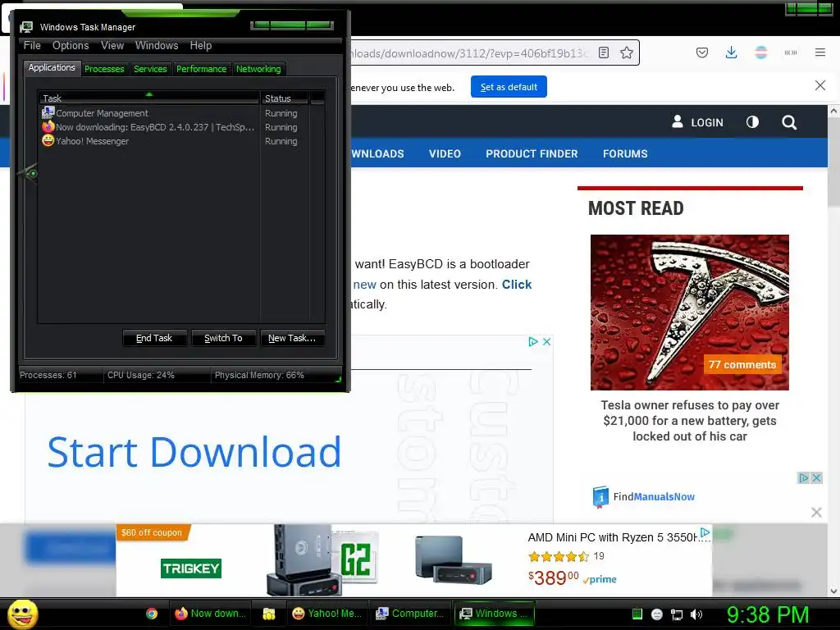Click the $389 price in bottom ad

click(x=554, y=577)
